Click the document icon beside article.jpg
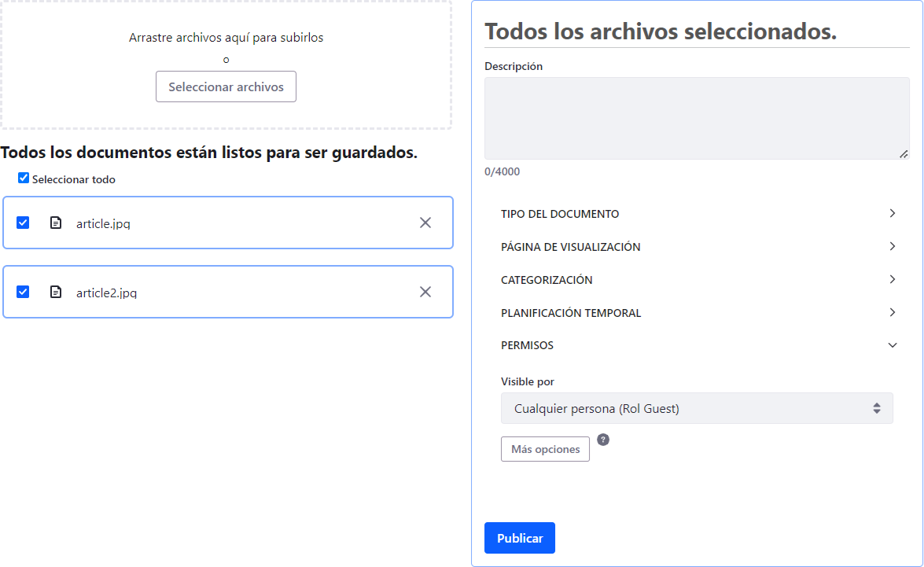This screenshot has width=924, height=567. pos(55,223)
